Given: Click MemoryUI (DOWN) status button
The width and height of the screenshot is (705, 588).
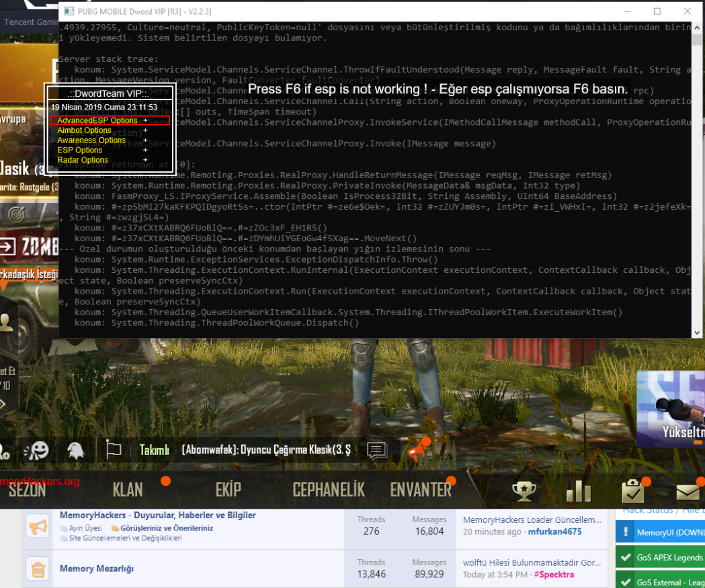Looking at the screenshot, I should pyautogui.click(x=660, y=532).
